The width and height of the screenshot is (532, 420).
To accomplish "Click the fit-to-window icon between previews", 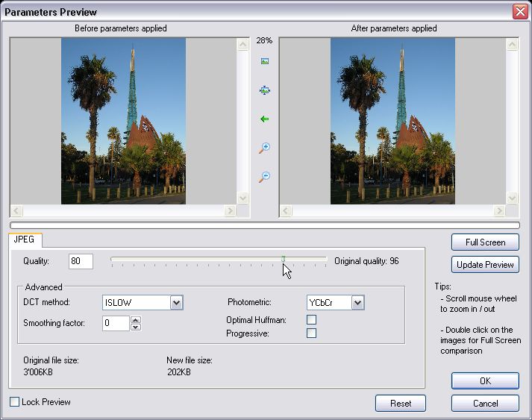I will 265,90.
